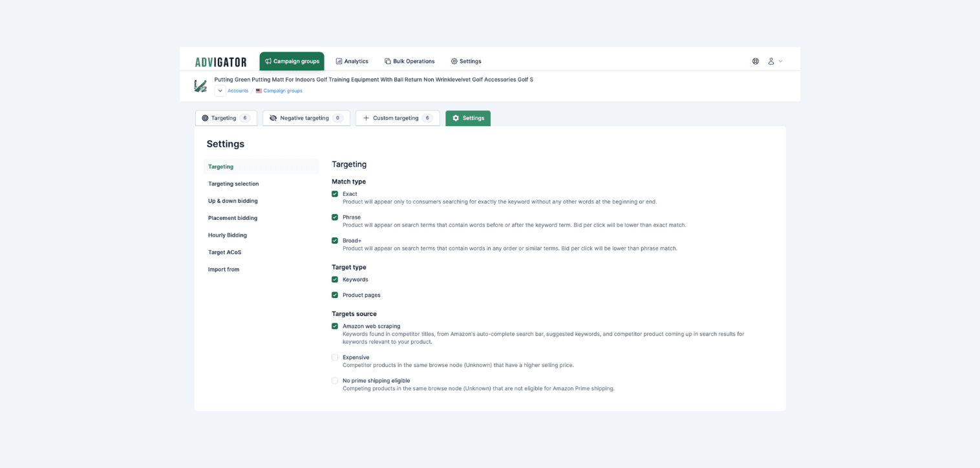Open the language globe icon
The width and height of the screenshot is (980, 468).
click(x=756, y=61)
